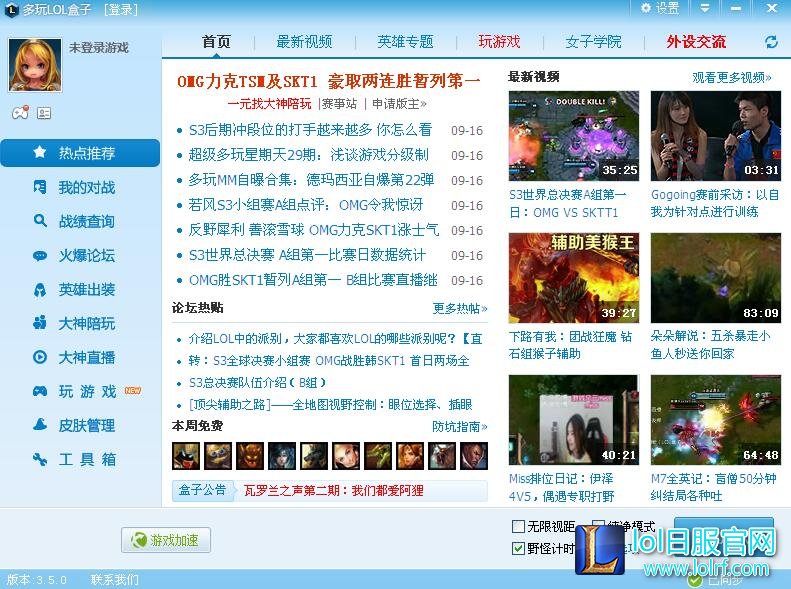791x589 pixels.
Task: Click the 申请版主 link
Action: tap(399, 104)
